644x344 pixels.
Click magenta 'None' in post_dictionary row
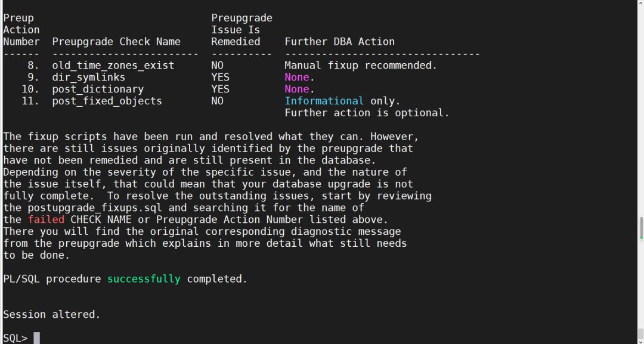297,89
